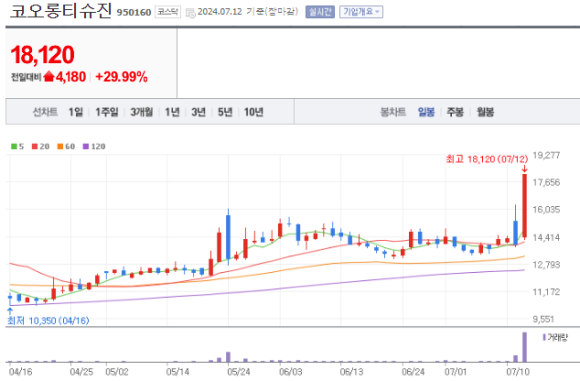Viewport: 580px width, 381px height.
Task: Click the 06/03 date axis label
Action: (291, 371)
